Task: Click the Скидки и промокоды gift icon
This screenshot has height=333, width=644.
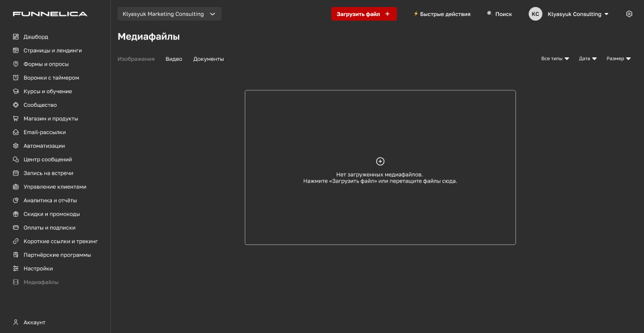Action: [15, 214]
